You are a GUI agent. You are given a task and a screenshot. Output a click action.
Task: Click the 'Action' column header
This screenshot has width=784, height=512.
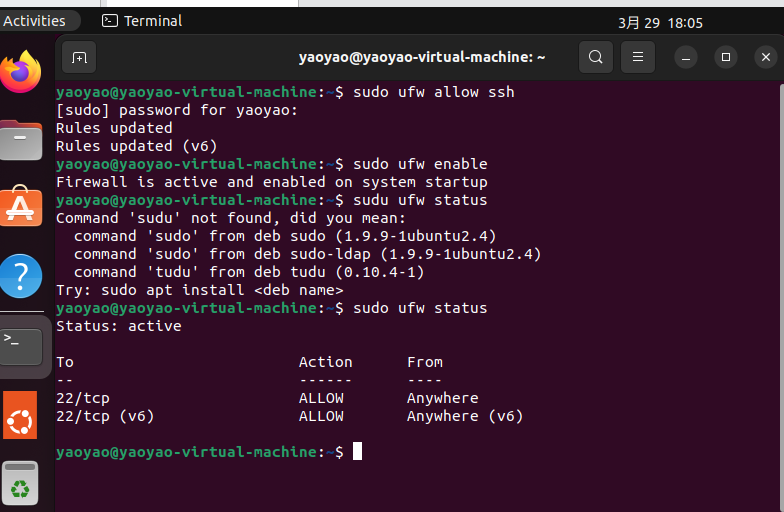[x=326, y=362]
